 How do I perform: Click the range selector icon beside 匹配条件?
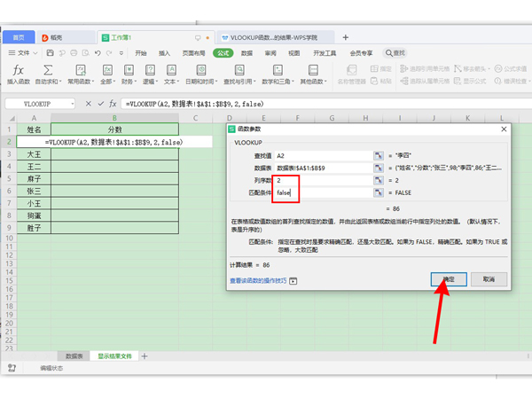point(378,192)
